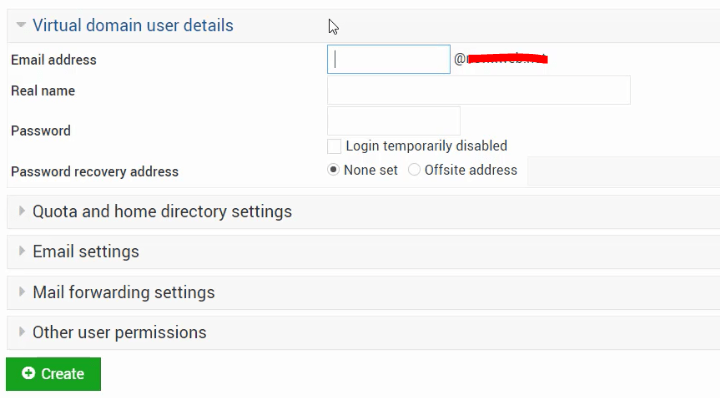The height and width of the screenshot is (398, 720).
Task: Choose the Offsite address radio button
Action: pyautogui.click(x=414, y=170)
